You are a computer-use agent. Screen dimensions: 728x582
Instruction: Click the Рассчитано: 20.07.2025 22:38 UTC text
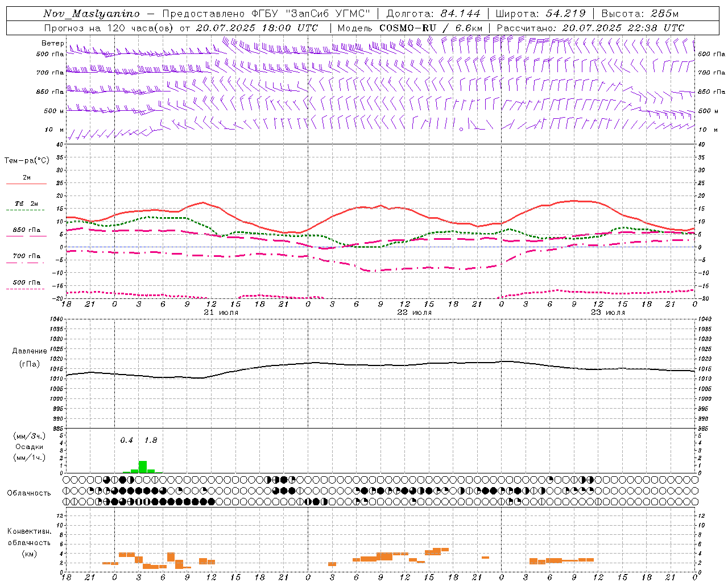pos(590,28)
